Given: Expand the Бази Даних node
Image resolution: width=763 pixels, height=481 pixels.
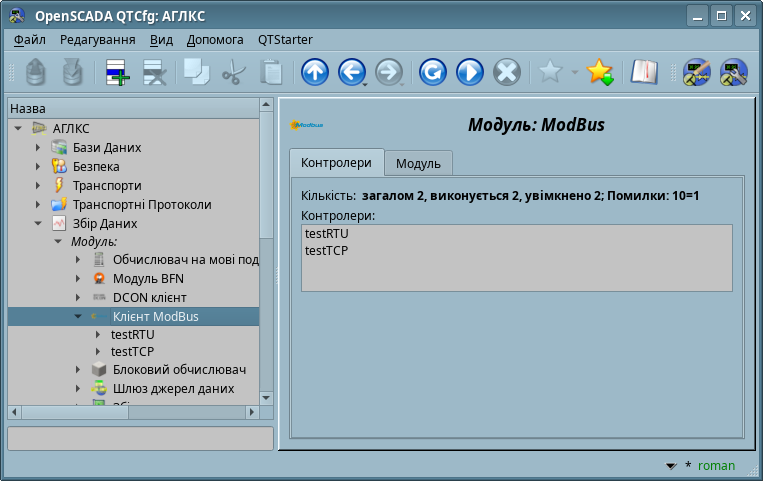Looking at the screenshot, I should (38, 148).
